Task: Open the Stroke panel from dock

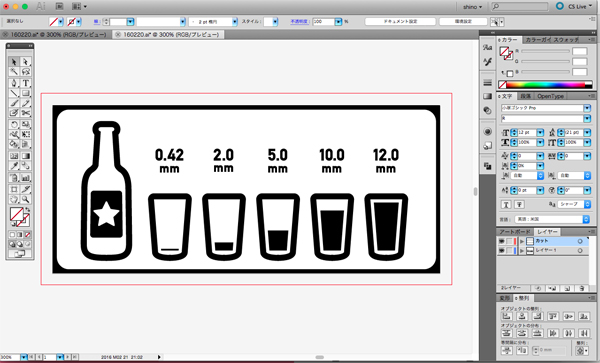Action: (x=488, y=83)
